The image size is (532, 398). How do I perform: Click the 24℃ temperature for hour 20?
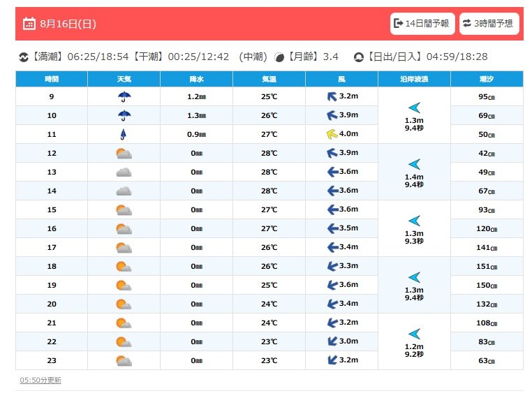click(269, 304)
